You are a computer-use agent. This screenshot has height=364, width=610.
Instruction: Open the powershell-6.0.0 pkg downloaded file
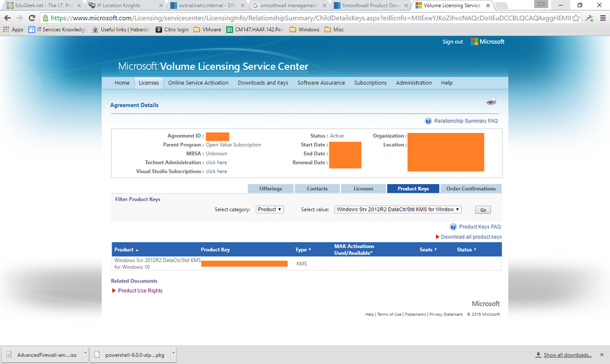131,355
